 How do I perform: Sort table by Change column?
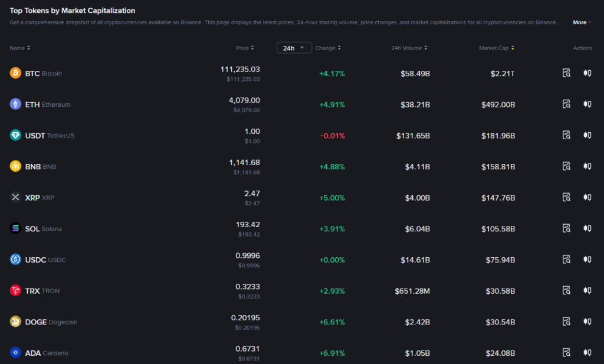pyautogui.click(x=328, y=48)
